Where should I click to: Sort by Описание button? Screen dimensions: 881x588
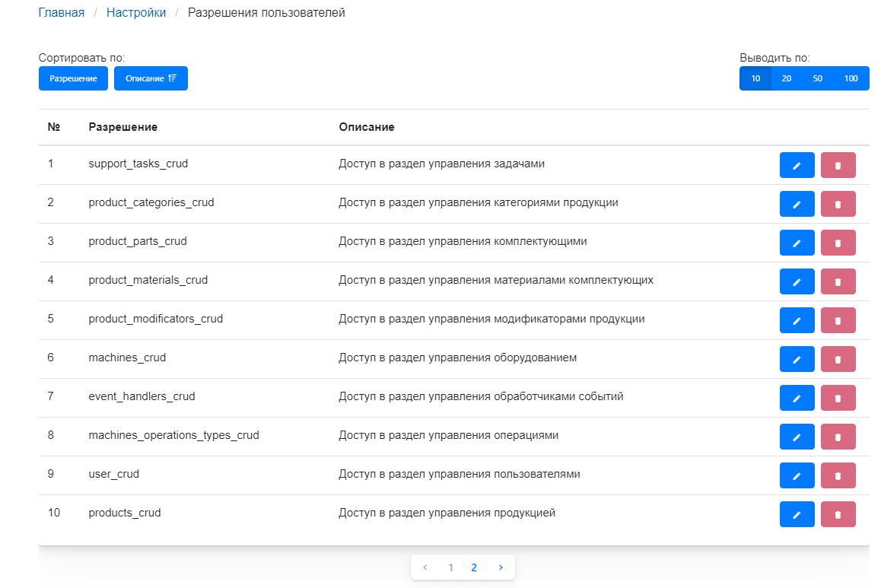click(151, 78)
